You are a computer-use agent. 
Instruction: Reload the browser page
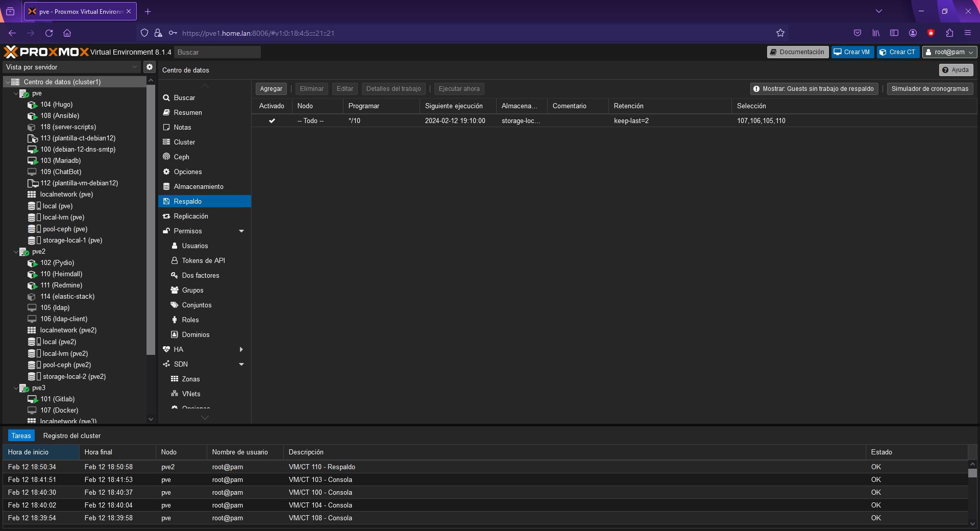point(49,33)
